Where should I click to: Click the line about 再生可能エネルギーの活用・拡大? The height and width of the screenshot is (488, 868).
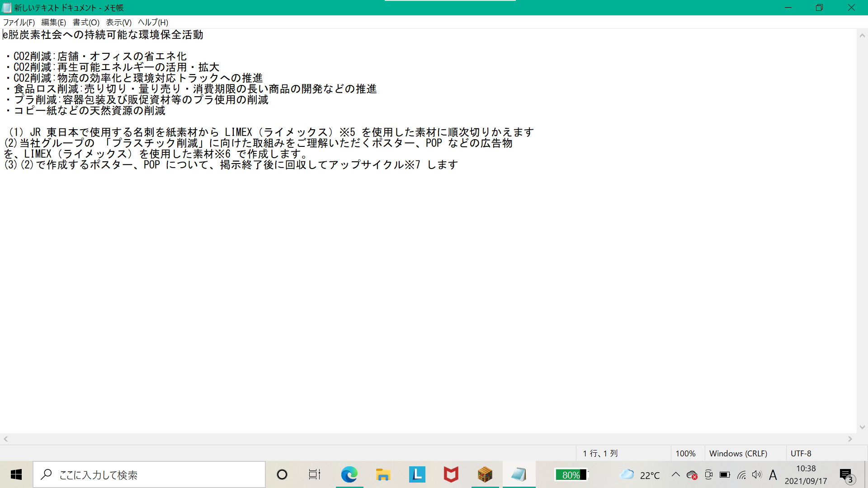112,67
